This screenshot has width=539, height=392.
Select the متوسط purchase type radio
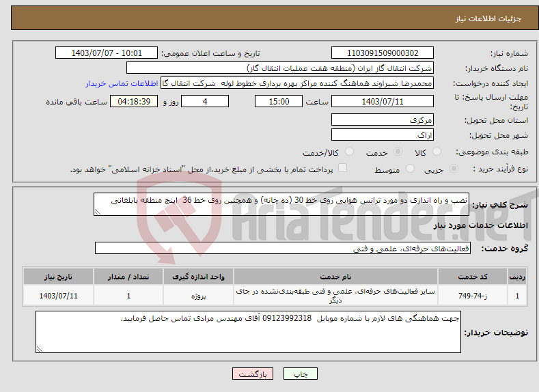(x=410, y=169)
